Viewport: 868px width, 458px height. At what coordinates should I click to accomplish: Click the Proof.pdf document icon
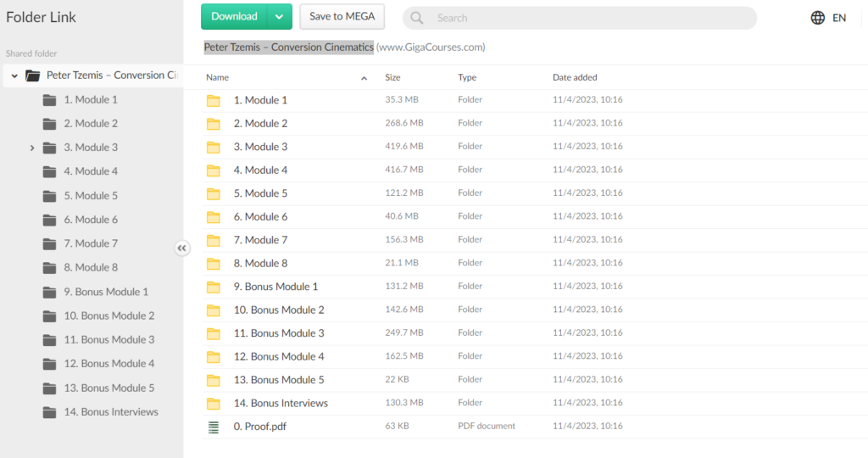pos(214,427)
